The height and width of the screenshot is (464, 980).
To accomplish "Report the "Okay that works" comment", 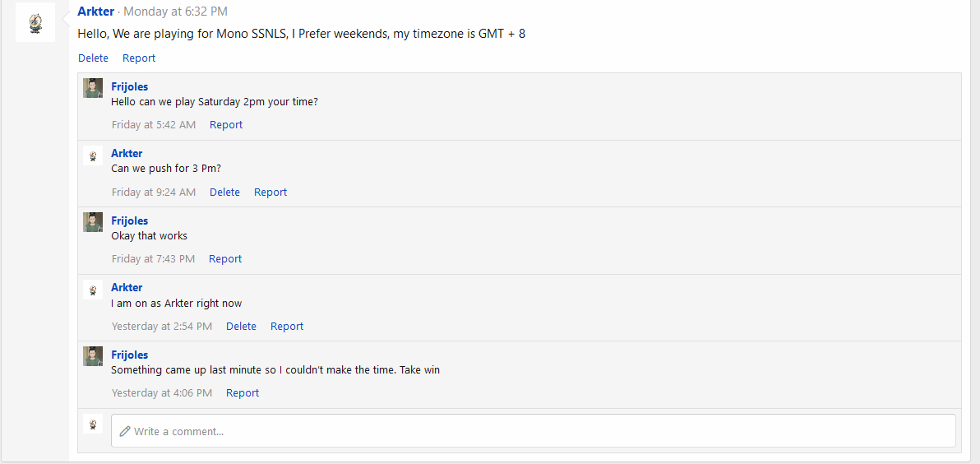I will 225,259.
